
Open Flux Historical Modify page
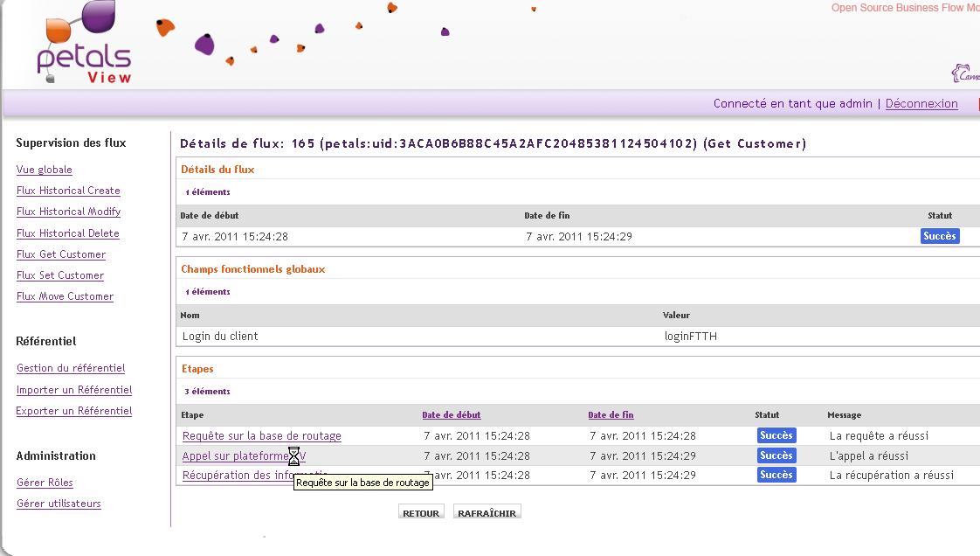tap(68, 212)
